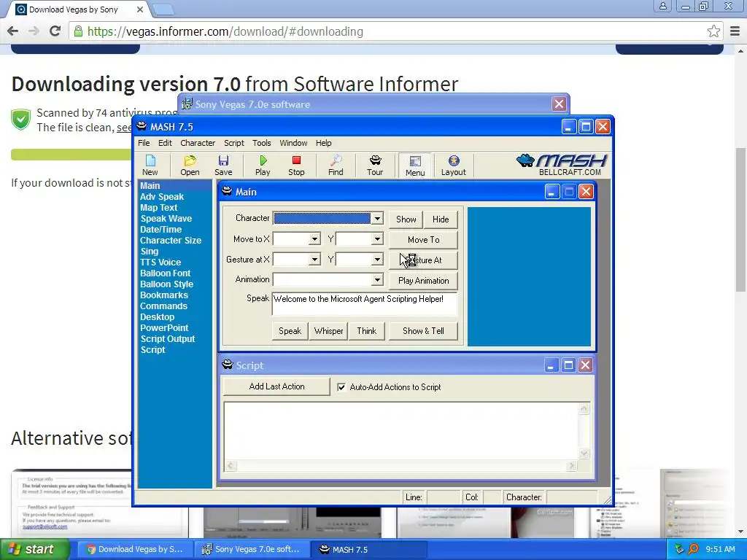Open the Script menu in menu bar
This screenshot has width=747, height=560.
pyautogui.click(x=234, y=143)
